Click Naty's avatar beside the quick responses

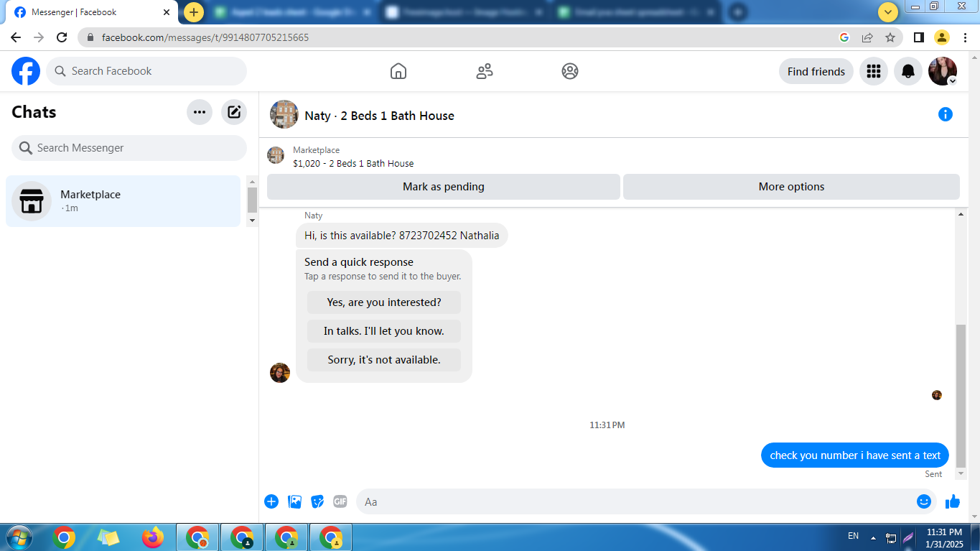click(280, 373)
